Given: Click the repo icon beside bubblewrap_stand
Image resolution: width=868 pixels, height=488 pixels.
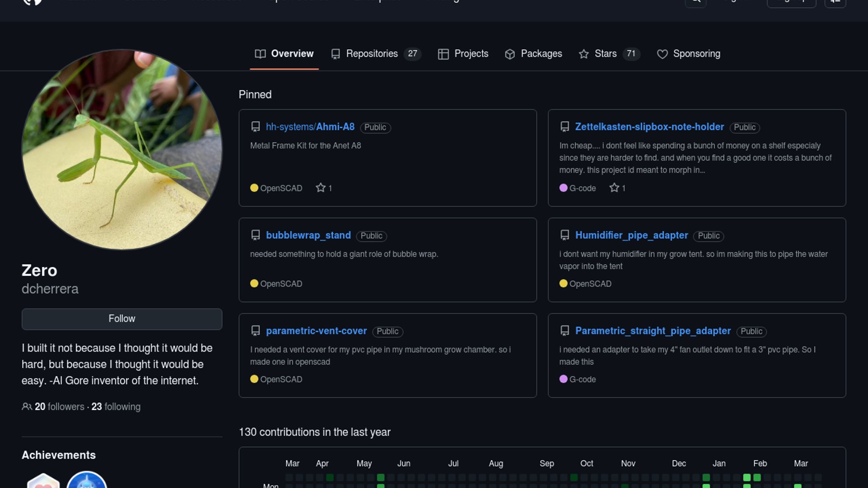Looking at the screenshot, I should [255, 235].
